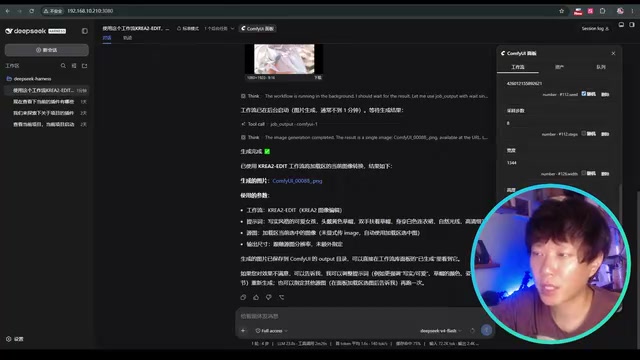Open the browser extensions puzzle icon
The image size is (640, 360).
[602, 11]
